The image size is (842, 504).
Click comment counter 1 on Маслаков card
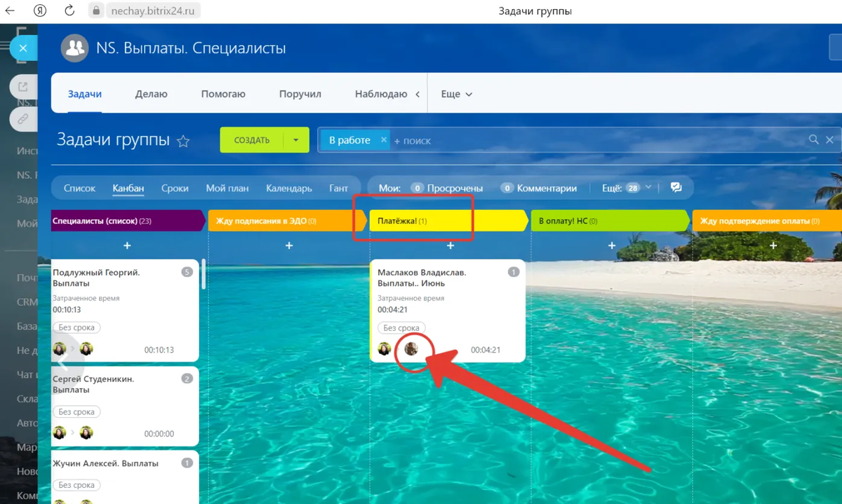(513, 272)
